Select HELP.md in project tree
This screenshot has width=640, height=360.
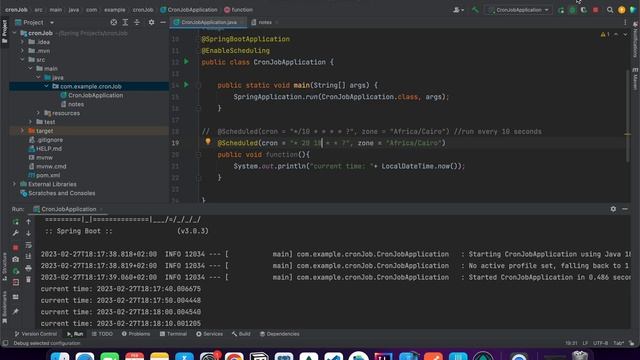(x=49, y=149)
